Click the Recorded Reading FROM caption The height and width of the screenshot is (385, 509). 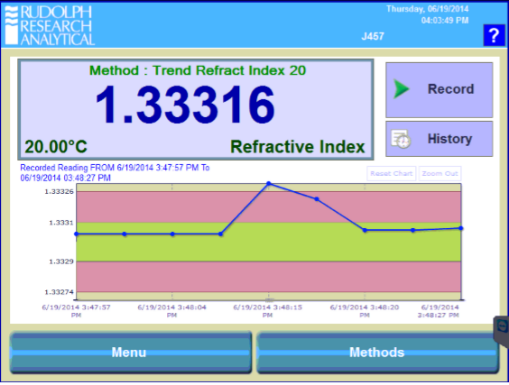pos(115,173)
